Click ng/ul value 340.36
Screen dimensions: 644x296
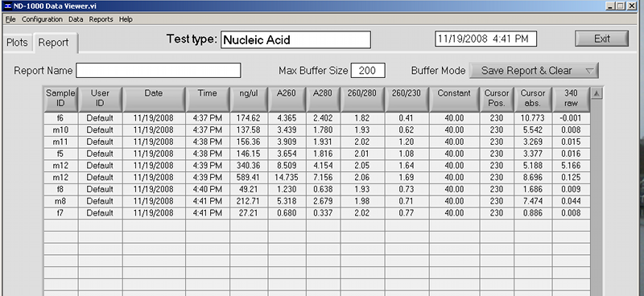click(x=249, y=166)
